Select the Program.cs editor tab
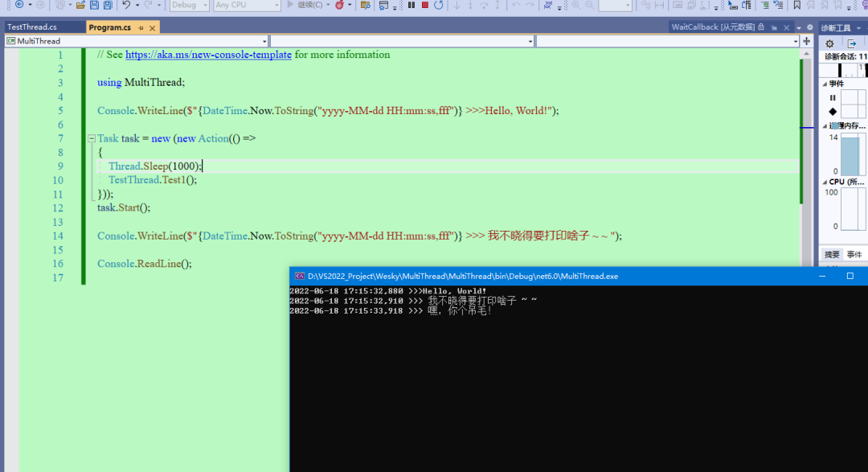This screenshot has width=868, height=472. click(x=110, y=27)
